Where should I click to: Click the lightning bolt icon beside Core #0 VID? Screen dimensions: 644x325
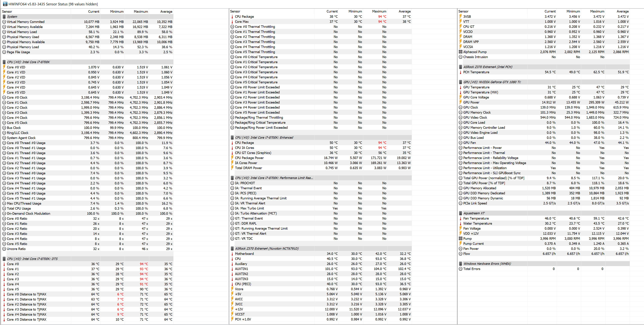(x=4, y=67)
